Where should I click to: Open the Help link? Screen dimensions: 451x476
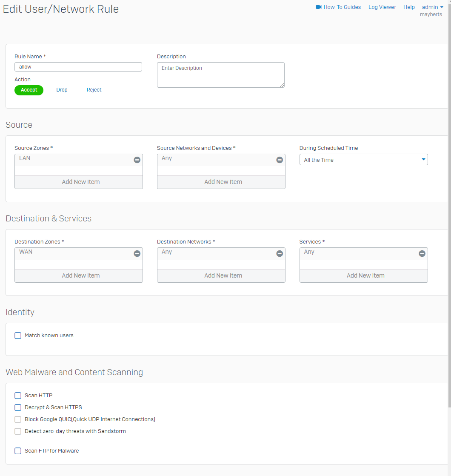tap(409, 7)
